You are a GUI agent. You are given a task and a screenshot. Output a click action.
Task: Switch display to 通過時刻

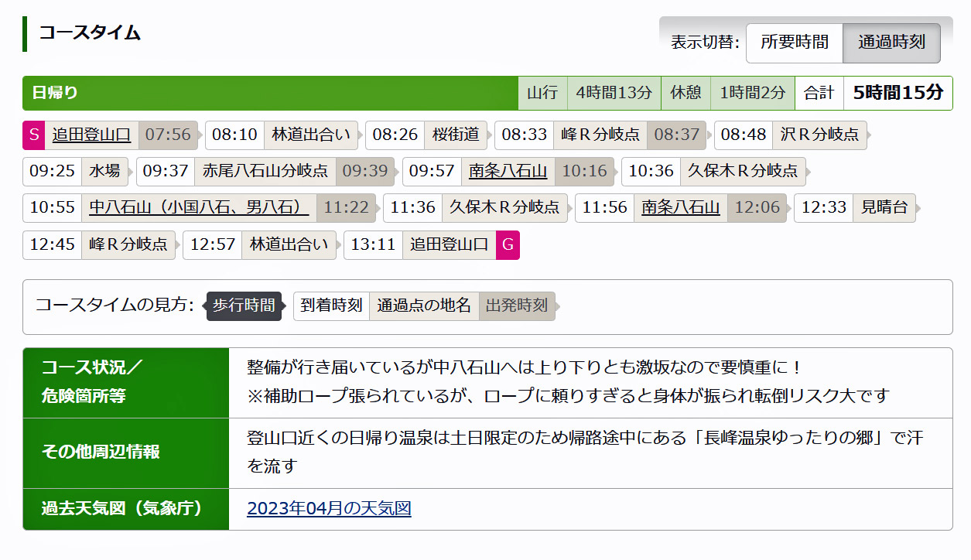coord(891,43)
